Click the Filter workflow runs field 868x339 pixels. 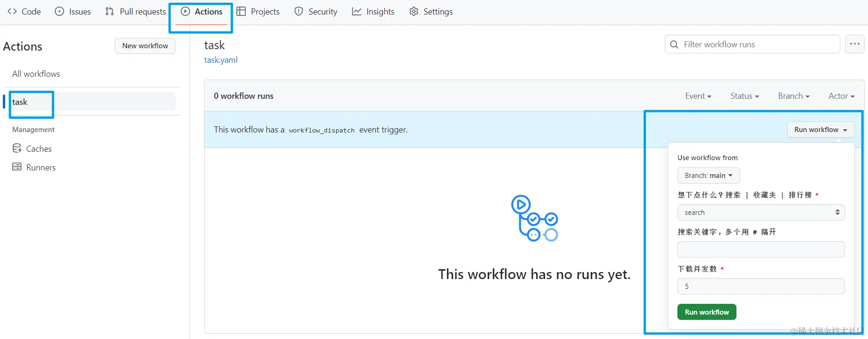pos(752,44)
